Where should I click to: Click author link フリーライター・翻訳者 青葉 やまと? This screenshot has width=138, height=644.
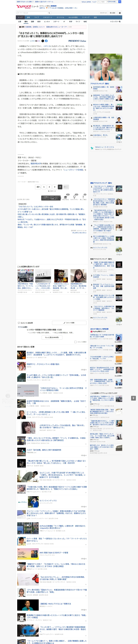[x=28, y=182]
